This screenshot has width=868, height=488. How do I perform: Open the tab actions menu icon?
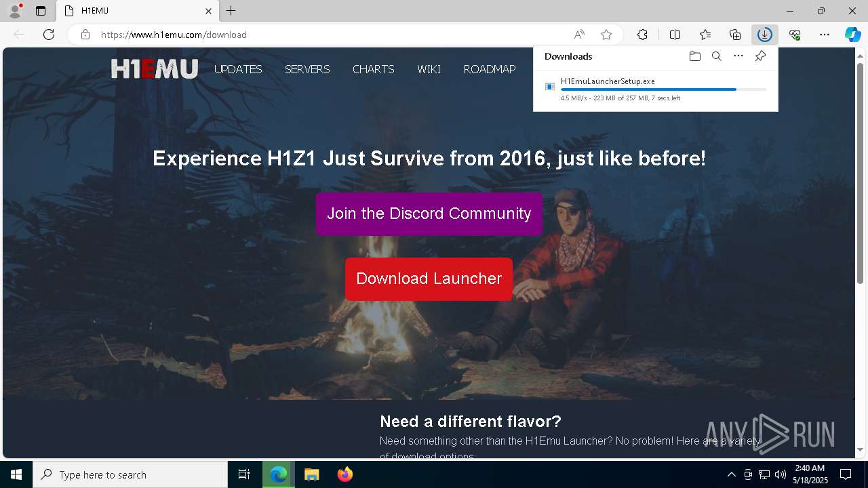coord(41,11)
